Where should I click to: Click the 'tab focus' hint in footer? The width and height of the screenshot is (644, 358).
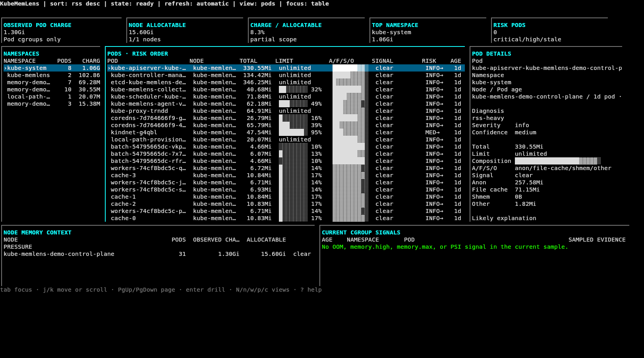click(16, 290)
